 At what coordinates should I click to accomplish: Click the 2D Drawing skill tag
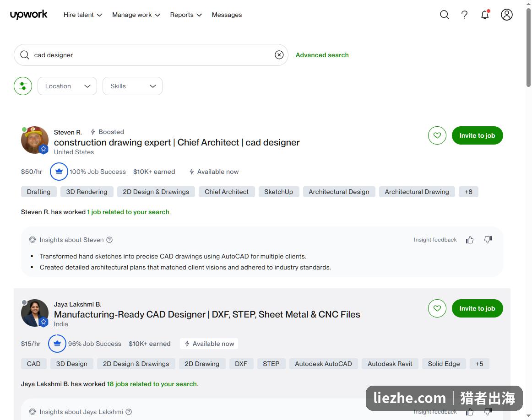[202, 364]
